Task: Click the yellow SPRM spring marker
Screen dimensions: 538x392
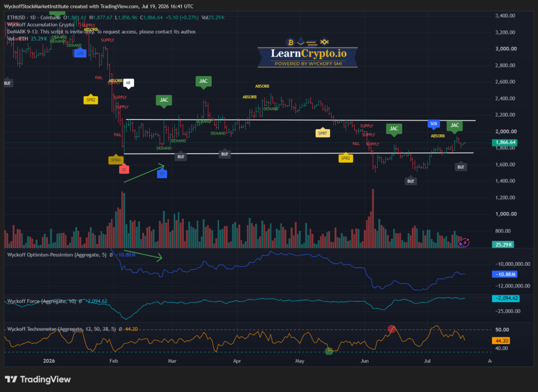Action: [x=116, y=160]
